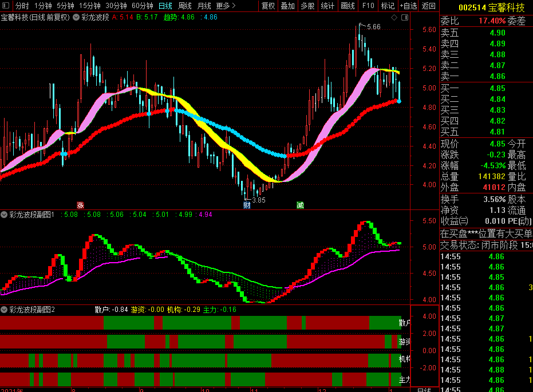Viewport: 533px width, 392px height.
Task: Click the 复权 adjustment button
Action: click(x=268, y=6)
